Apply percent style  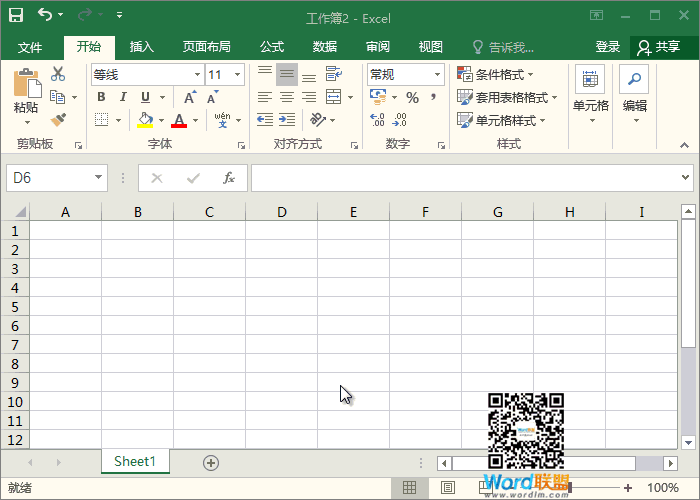(x=412, y=97)
